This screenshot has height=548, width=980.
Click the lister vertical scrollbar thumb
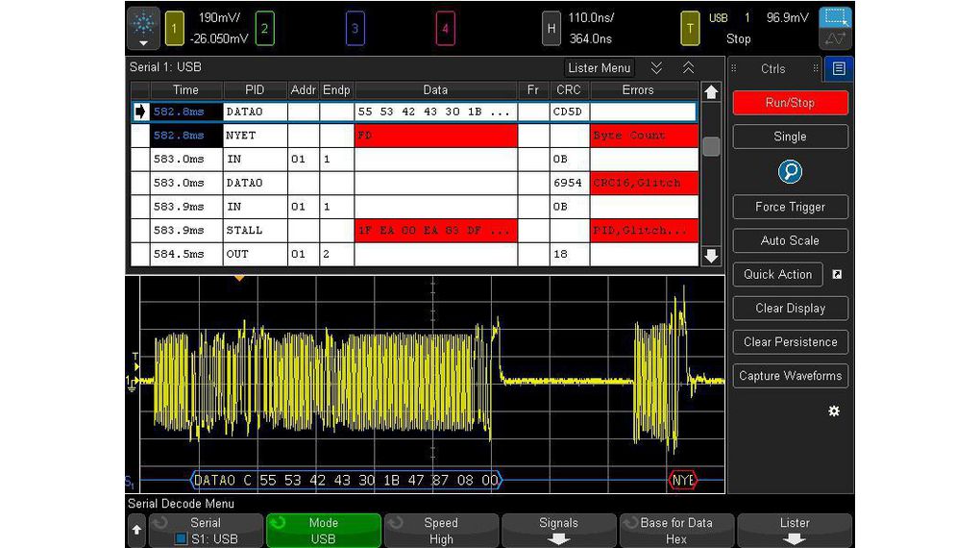[711, 146]
